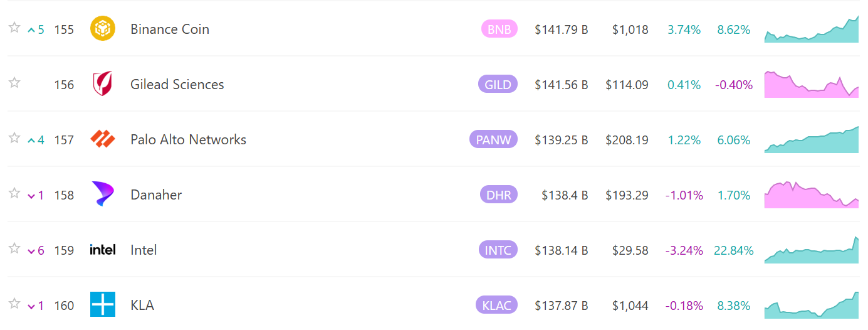Click the Gilead Sciences shield logo
Viewport: 868px width, 330px height.
103,84
